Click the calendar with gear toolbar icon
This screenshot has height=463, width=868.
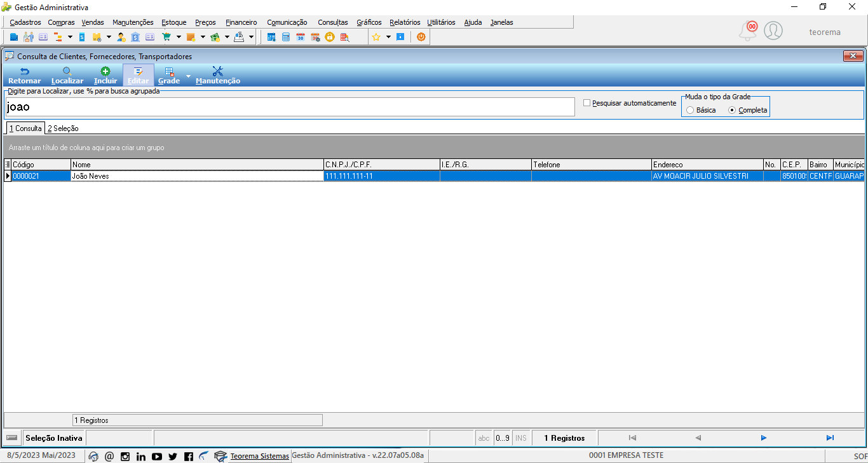[x=315, y=37]
